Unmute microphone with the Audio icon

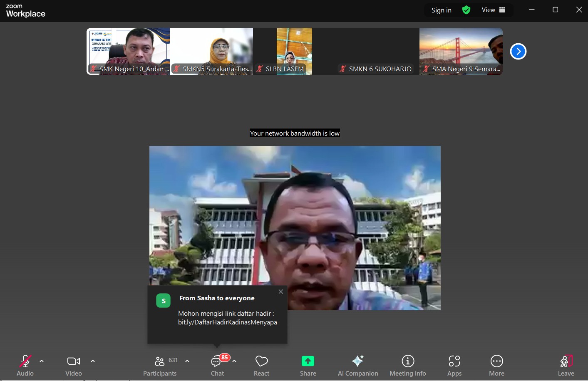(x=25, y=361)
